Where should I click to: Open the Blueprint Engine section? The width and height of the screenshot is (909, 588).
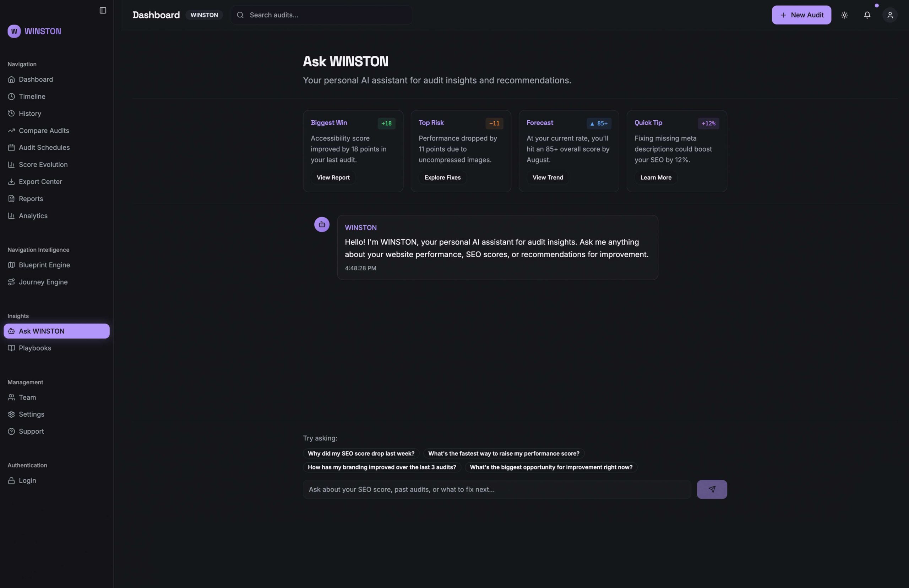tap(44, 265)
